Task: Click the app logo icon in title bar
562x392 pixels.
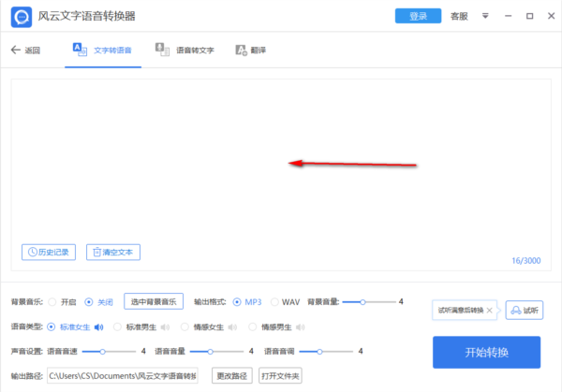Action: tap(20, 17)
